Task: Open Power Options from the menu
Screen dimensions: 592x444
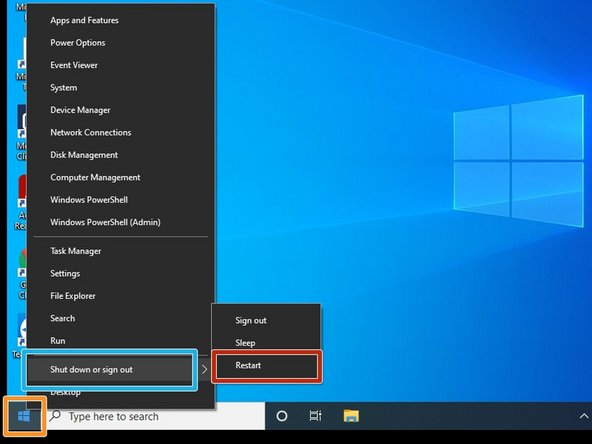Action: pyautogui.click(x=121, y=43)
